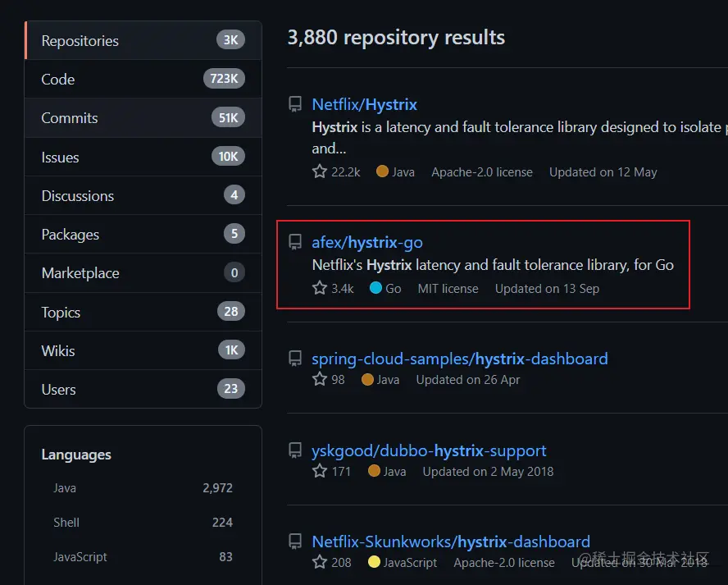The width and height of the screenshot is (728, 585).
Task: Click the repository icon beside Netflix/Hystrix
Action: [x=295, y=104]
